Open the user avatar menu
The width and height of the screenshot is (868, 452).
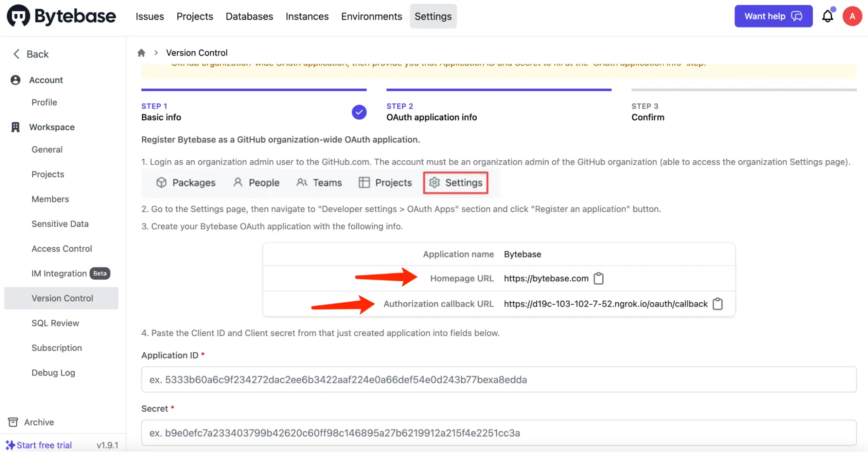click(x=852, y=16)
